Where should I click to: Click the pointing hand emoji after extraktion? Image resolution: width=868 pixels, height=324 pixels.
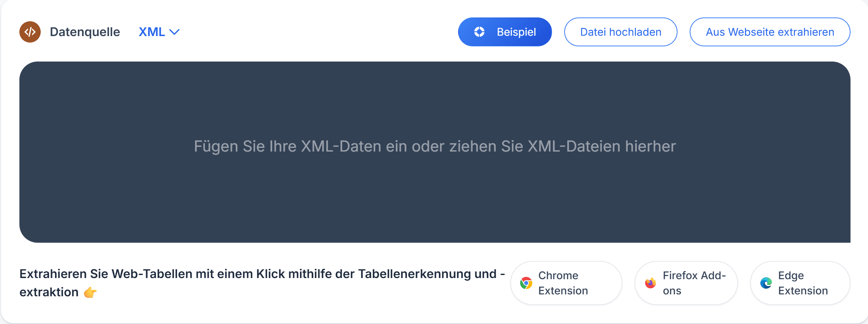tap(90, 292)
